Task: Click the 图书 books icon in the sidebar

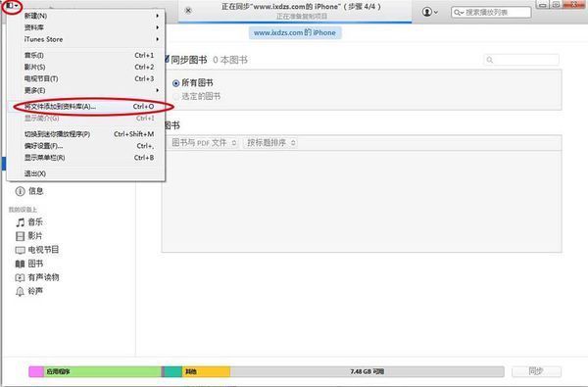Action: 20,264
